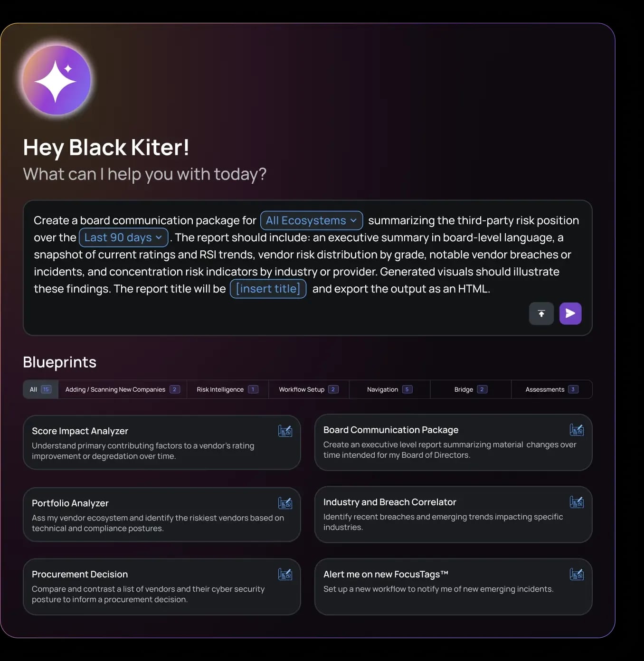This screenshot has width=644, height=661.
Task: Fill in the [insert title] placeholder field
Action: coord(268,289)
